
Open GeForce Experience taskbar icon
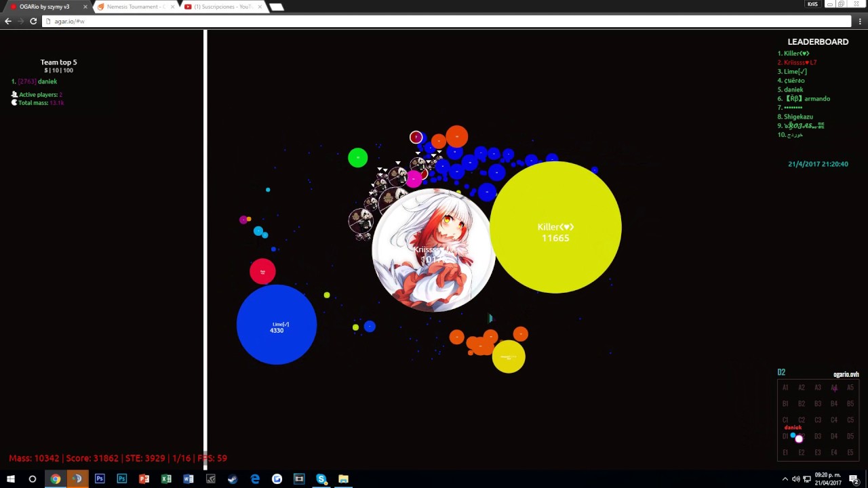click(x=211, y=479)
